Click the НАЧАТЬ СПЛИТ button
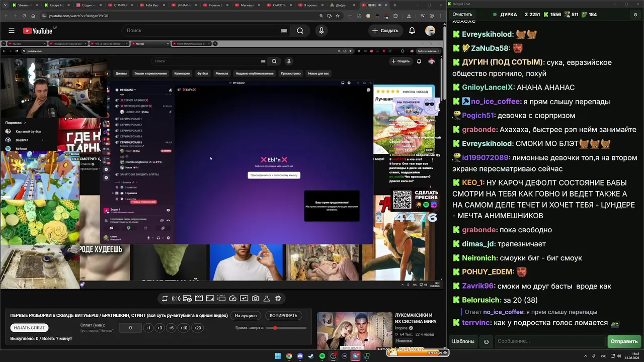 30,328
